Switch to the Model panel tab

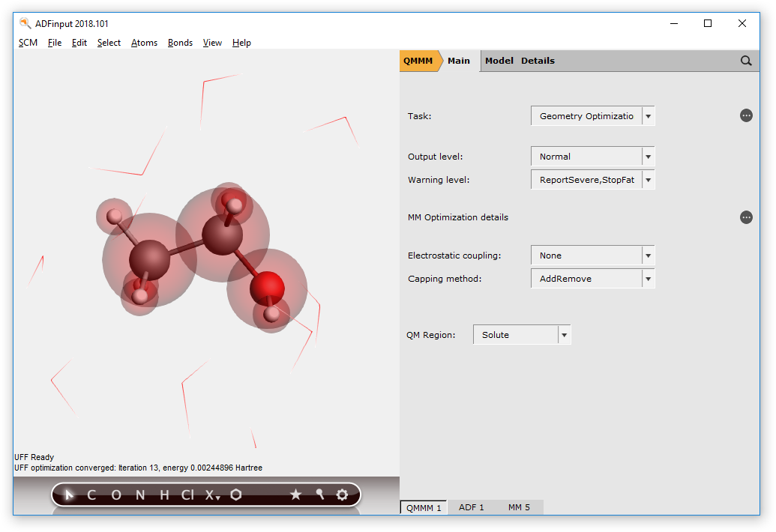click(x=499, y=61)
